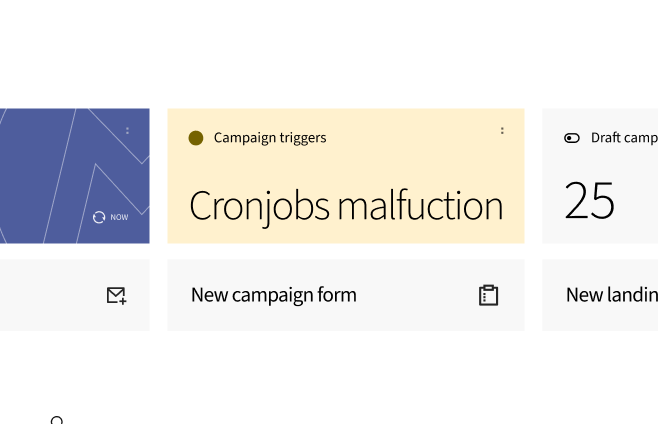Screen dimensions: 658x424
Task: Click empty area of the envelope tile
Action: 50,295
